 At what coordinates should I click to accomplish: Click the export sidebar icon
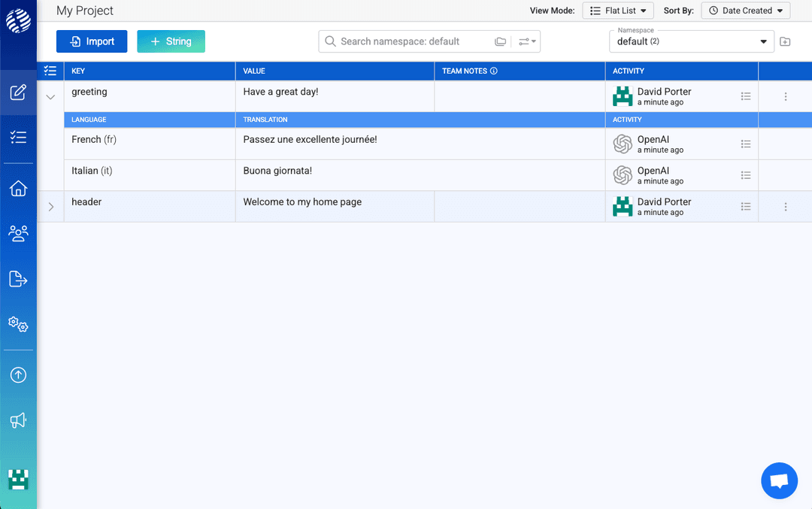click(x=18, y=279)
